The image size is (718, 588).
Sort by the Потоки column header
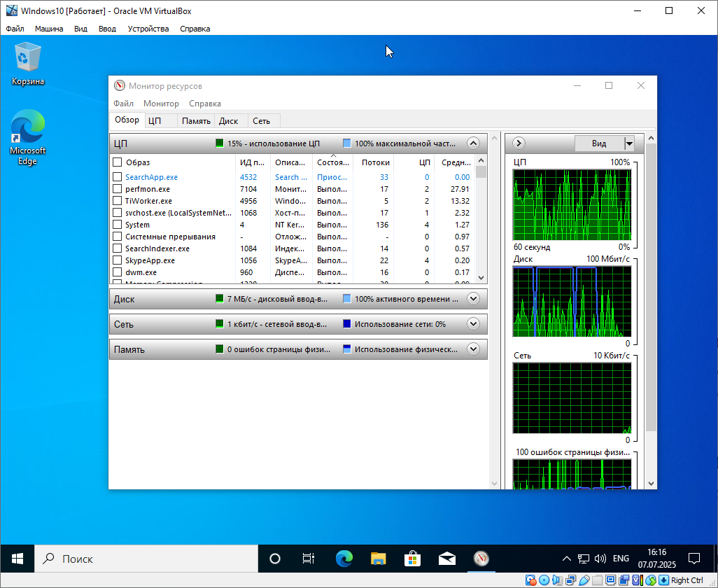[x=374, y=162]
